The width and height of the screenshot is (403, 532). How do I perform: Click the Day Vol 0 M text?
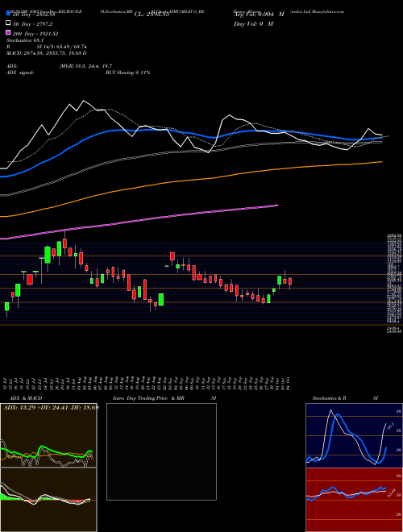(253, 23)
